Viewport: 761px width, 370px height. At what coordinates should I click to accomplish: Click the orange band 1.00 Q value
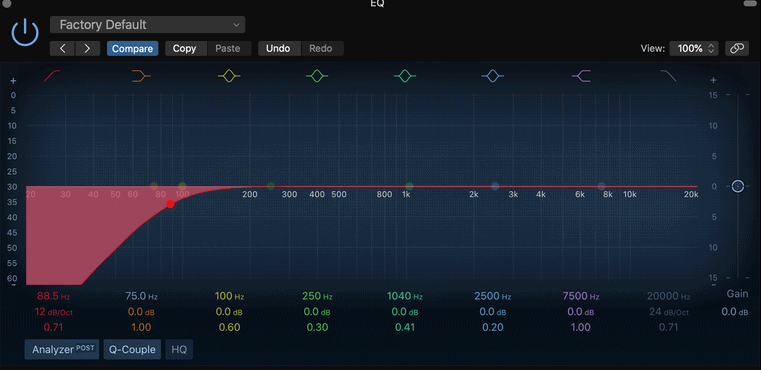[x=141, y=327]
